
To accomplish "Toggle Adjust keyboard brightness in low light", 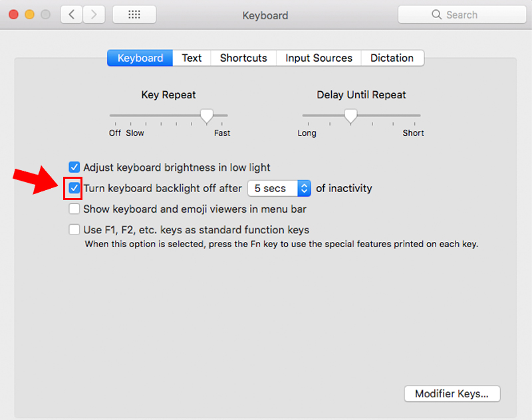I will click(74, 167).
